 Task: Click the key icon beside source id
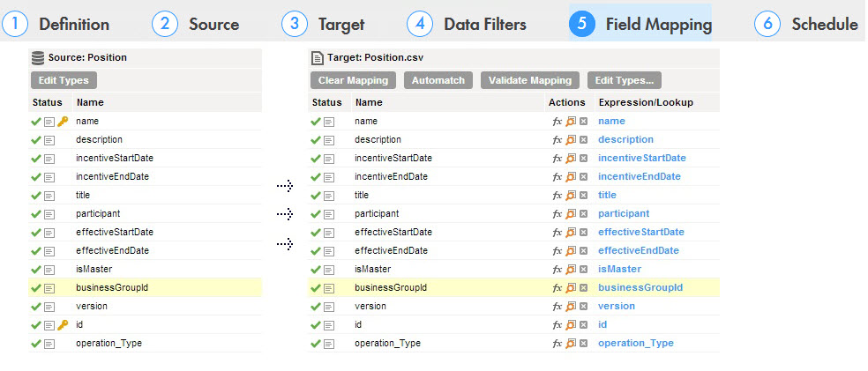[x=63, y=325]
